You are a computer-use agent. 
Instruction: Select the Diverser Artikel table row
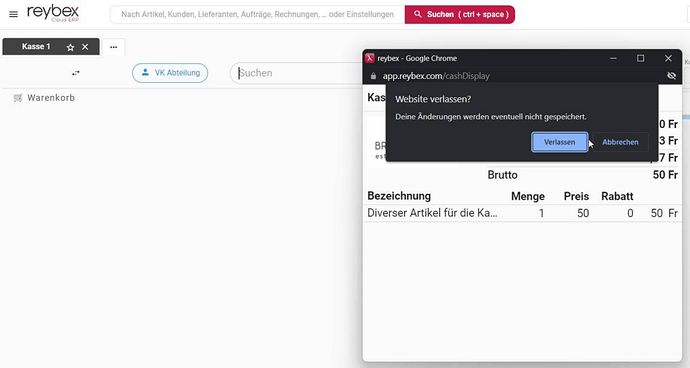[522, 213]
